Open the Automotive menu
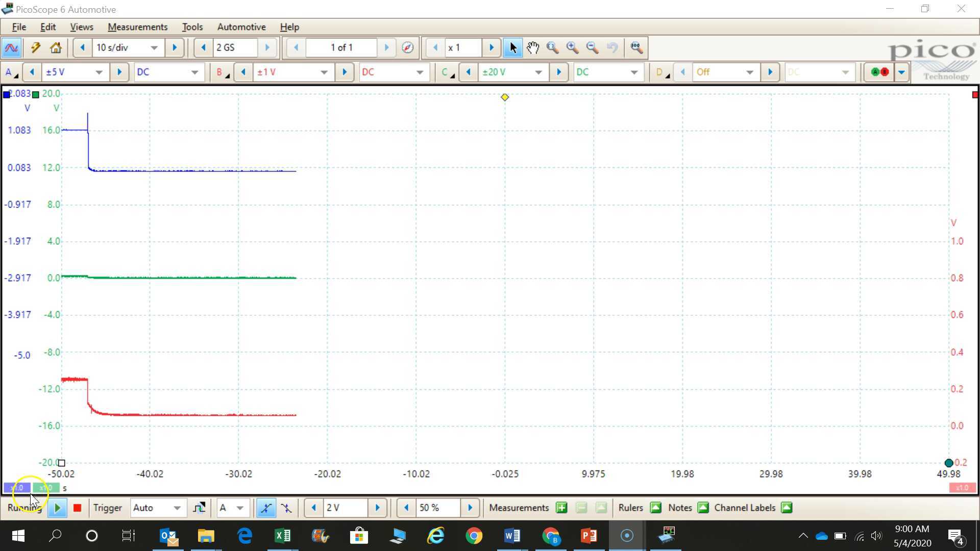 pyautogui.click(x=241, y=27)
